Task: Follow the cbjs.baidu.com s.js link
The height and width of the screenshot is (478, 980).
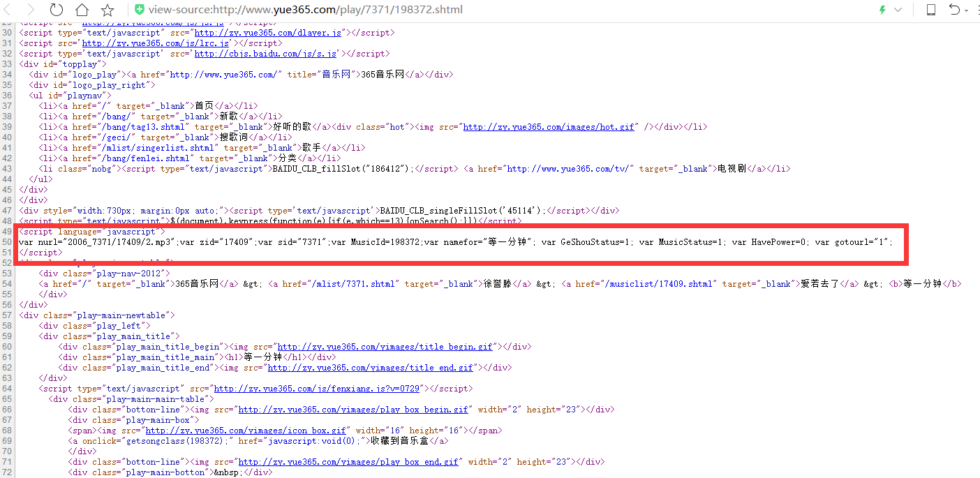Action: (x=266, y=54)
